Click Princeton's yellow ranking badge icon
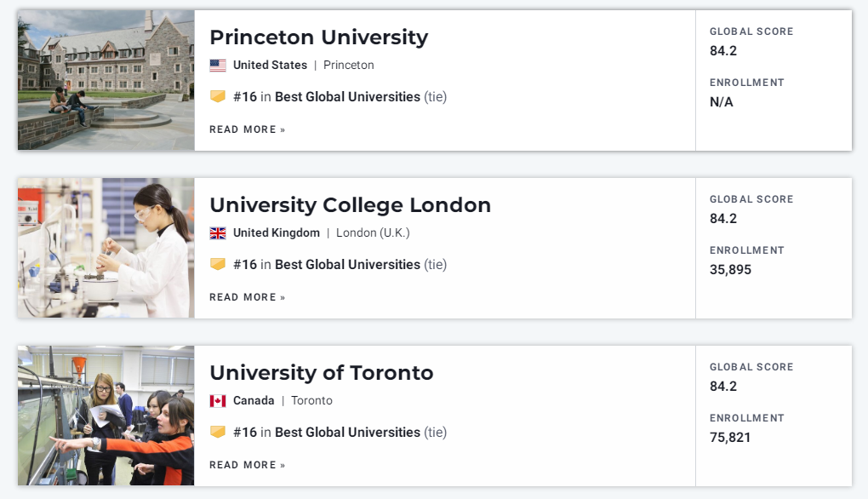This screenshot has width=868, height=499. [x=218, y=96]
